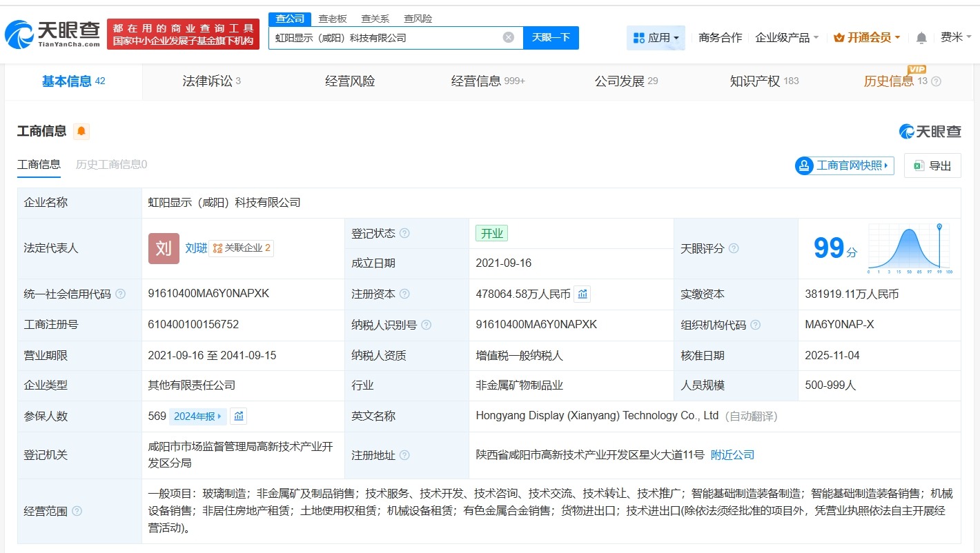Open the notification bell at top right

click(921, 38)
